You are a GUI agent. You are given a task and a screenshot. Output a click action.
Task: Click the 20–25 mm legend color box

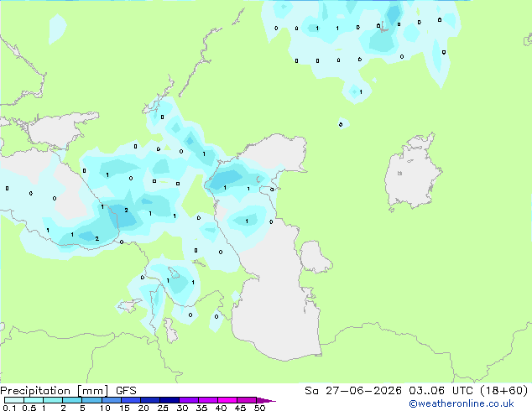point(149,400)
